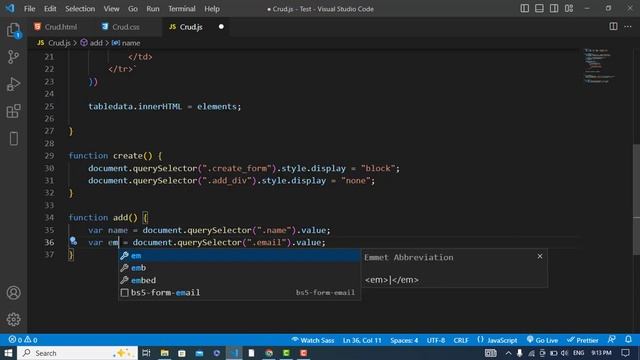Click Watch Sass in status bar
Image resolution: width=640 pixels, height=360 pixels.
313,340
